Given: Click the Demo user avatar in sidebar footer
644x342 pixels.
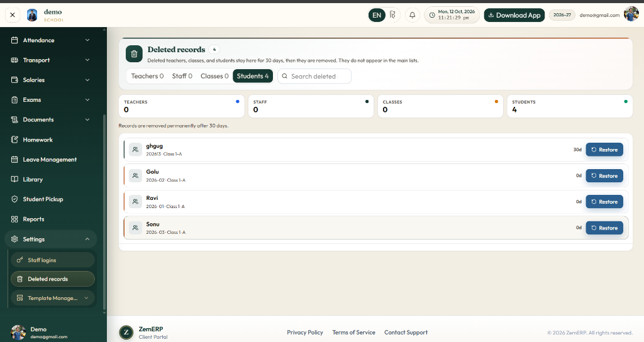Looking at the screenshot, I should tap(18, 332).
